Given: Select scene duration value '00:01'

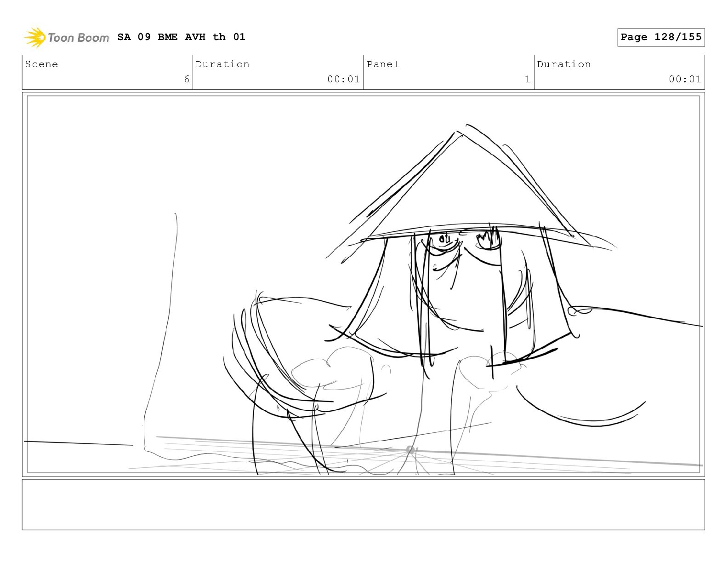Looking at the screenshot, I should 343,79.
